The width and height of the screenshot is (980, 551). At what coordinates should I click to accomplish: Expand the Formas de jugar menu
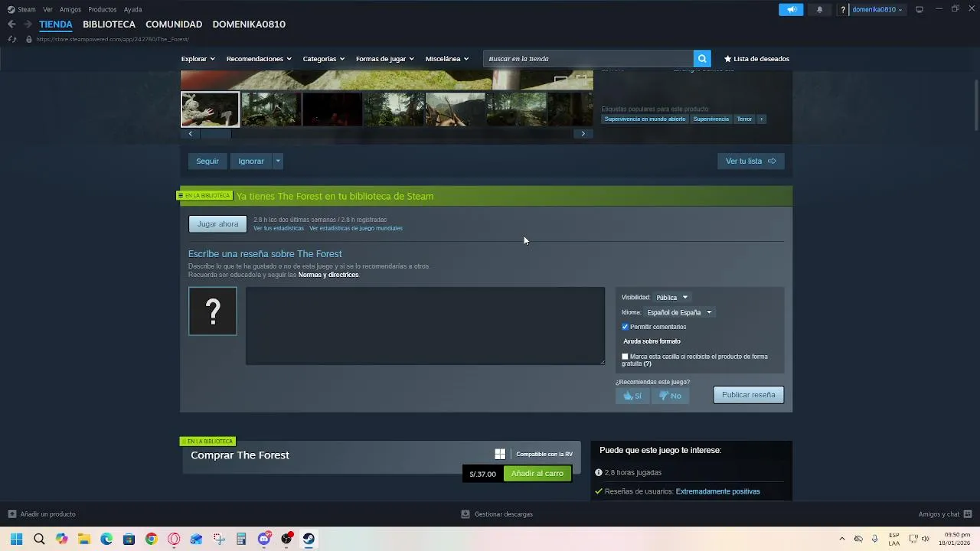[x=385, y=59]
